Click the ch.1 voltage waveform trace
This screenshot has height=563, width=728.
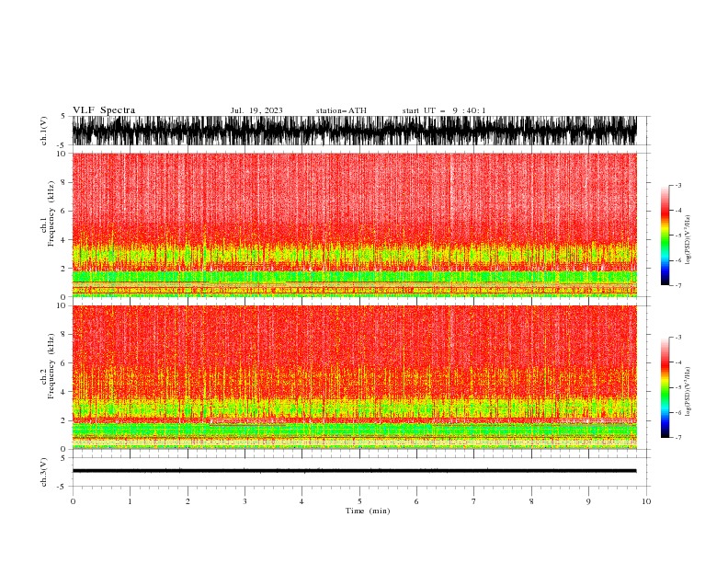click(x=354, y=131)
